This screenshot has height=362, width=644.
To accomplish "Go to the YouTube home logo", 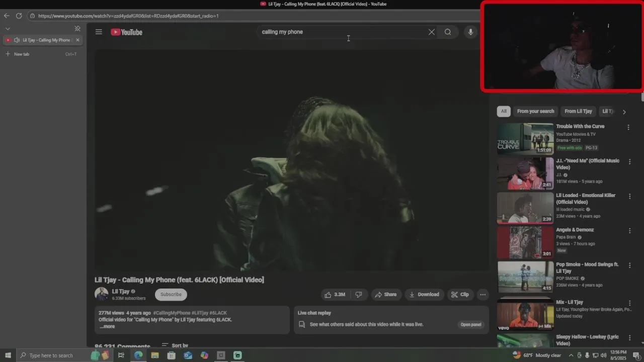I will (x=127, y=32).
